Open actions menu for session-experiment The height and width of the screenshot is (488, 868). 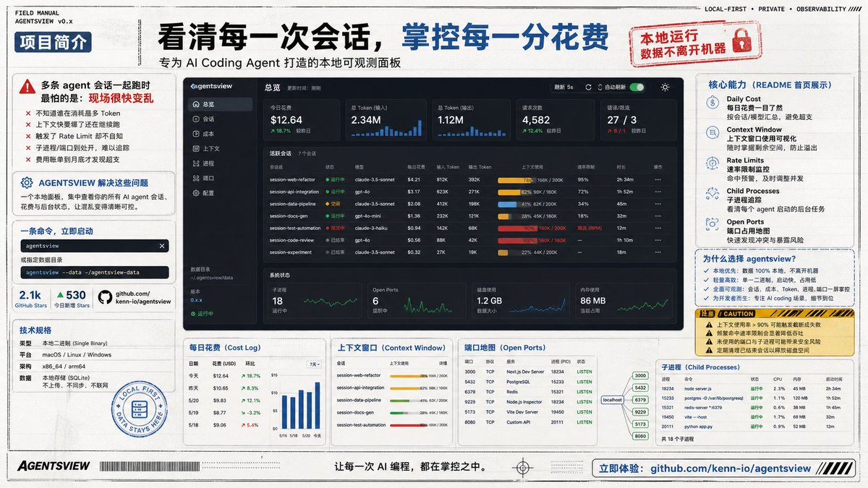658,252
